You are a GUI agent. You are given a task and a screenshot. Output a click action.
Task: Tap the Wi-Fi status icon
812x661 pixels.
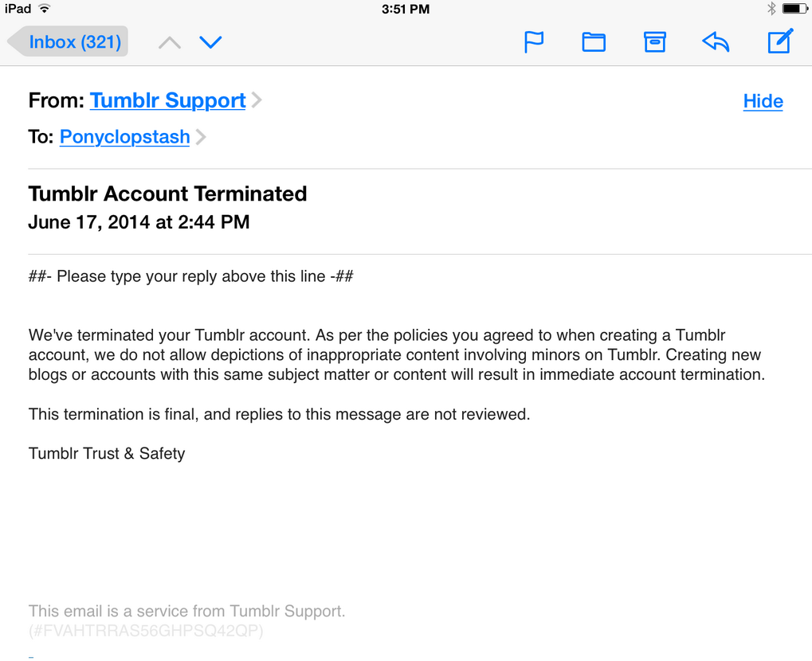point(45,9)
